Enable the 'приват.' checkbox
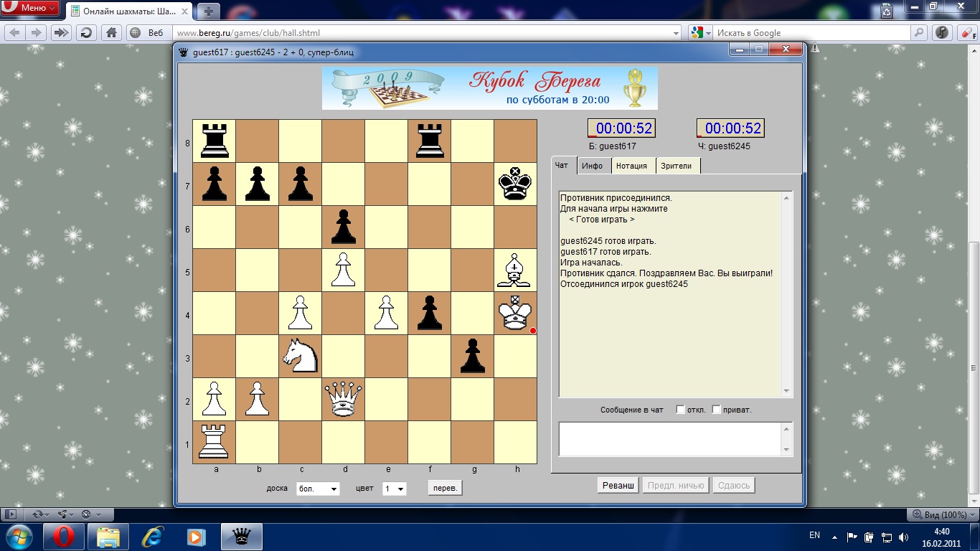This screenshot has width=980, height=551. pos(716,410)
